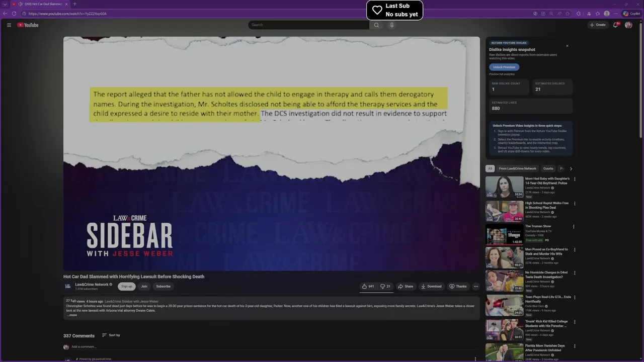Send Thanks to the creator
The image size is (644, 362).
458,287
